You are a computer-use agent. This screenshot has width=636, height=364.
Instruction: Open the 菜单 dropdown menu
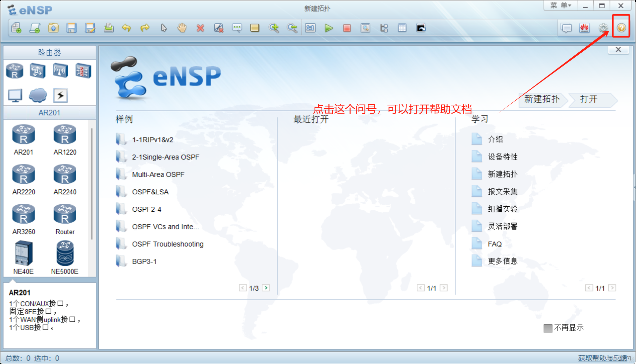point(560,6)
